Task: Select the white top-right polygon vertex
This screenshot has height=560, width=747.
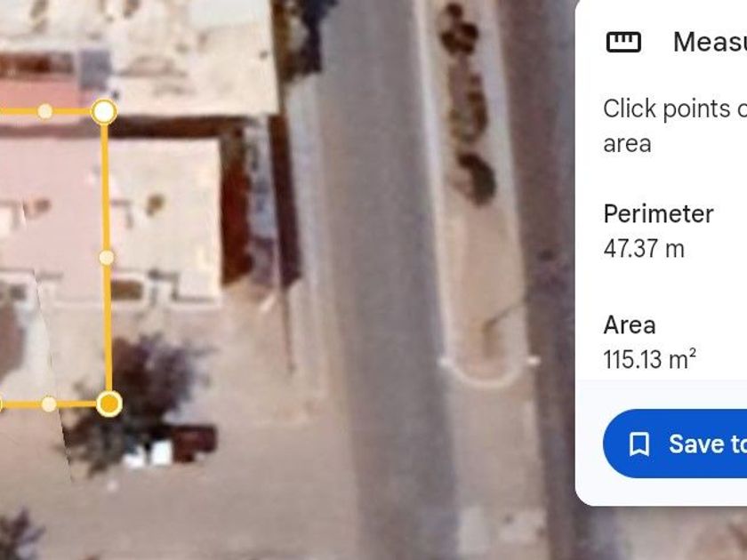Action: pyautogui.click(x=104, y=112)
